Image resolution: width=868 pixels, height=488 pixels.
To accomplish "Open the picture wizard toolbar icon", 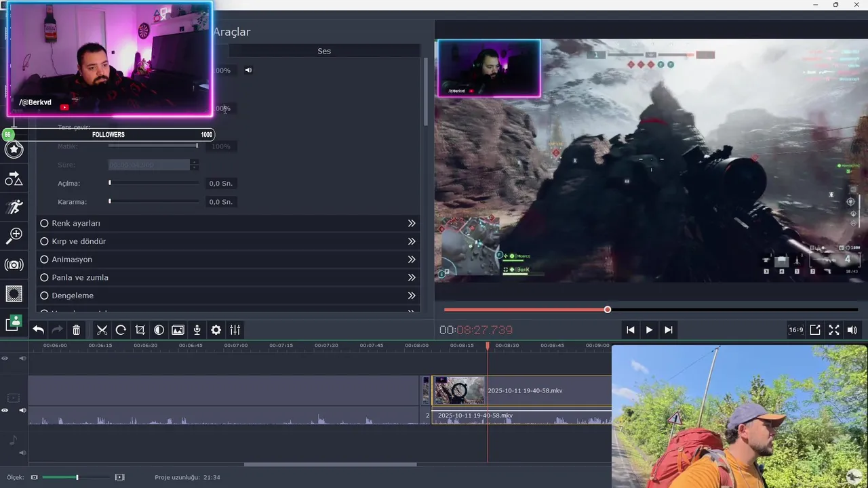I will [178, 330].
